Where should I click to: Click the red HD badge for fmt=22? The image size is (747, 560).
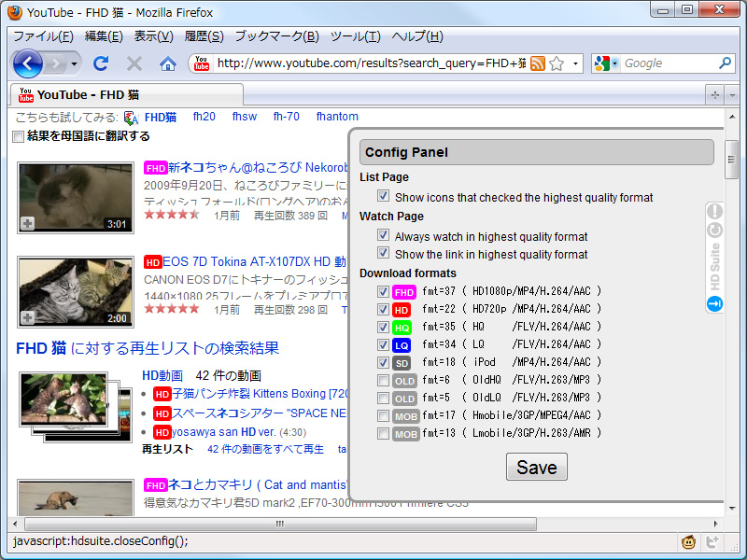pos(402,309)
